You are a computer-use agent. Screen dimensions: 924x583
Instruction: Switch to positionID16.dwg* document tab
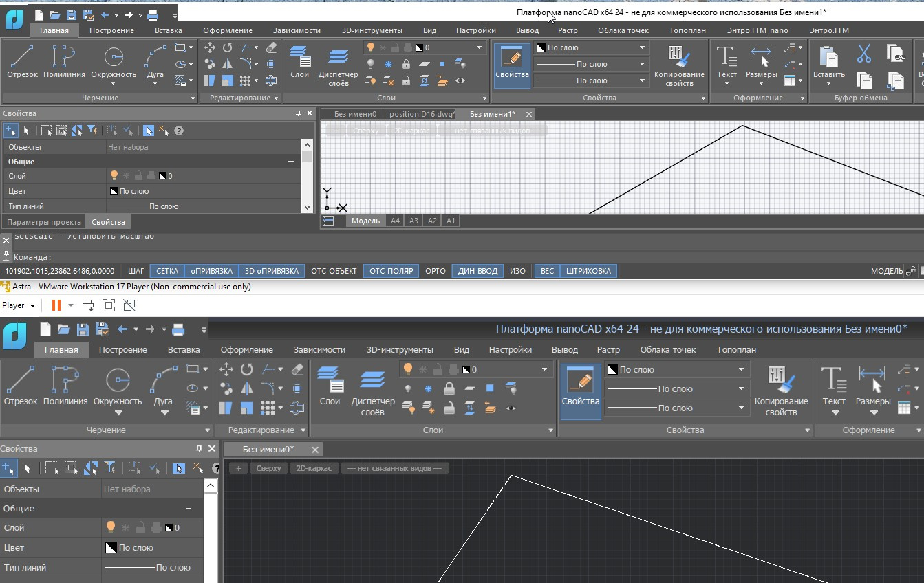[x=422, y=114]
